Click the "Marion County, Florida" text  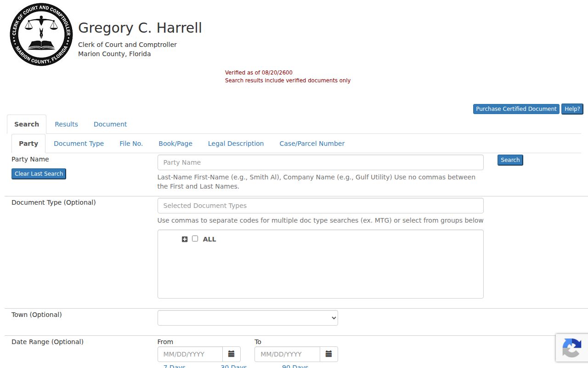(114, 54)
